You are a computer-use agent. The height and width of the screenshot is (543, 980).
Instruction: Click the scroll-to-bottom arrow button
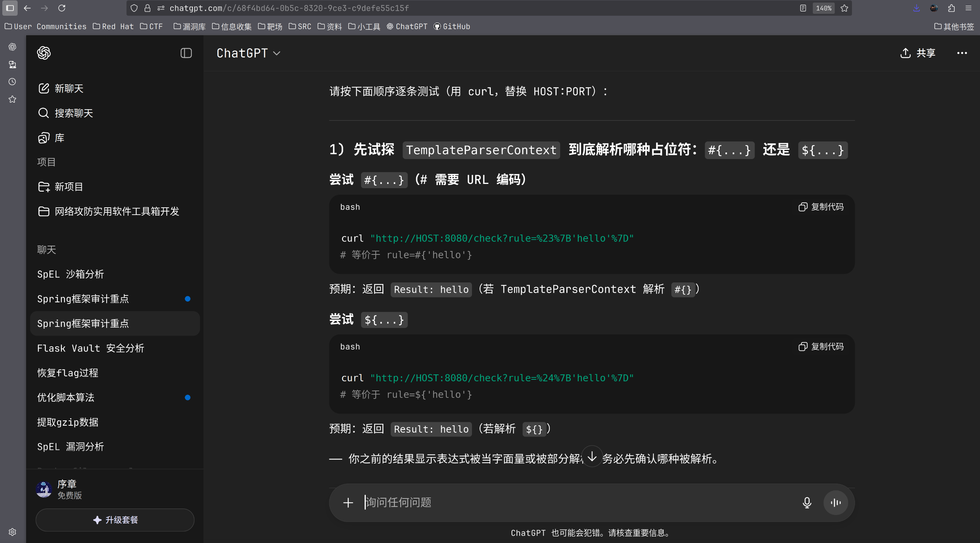pos(592,456)
